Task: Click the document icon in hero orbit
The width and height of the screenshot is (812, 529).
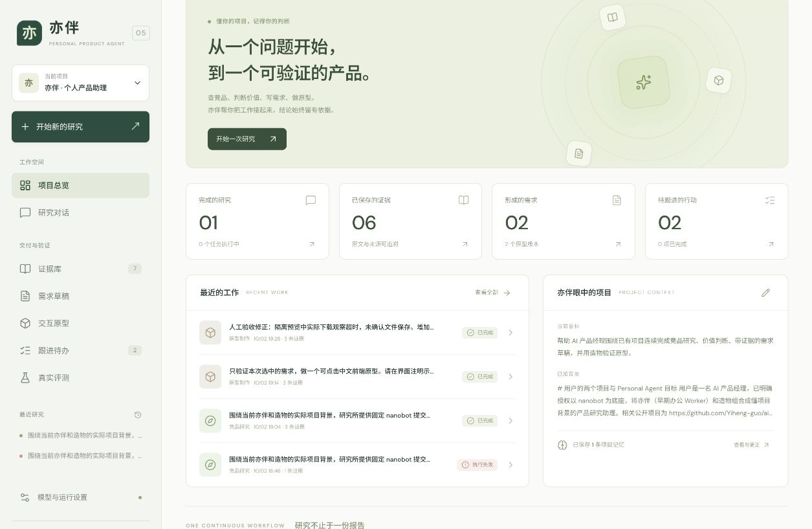Action: point(579,153)
